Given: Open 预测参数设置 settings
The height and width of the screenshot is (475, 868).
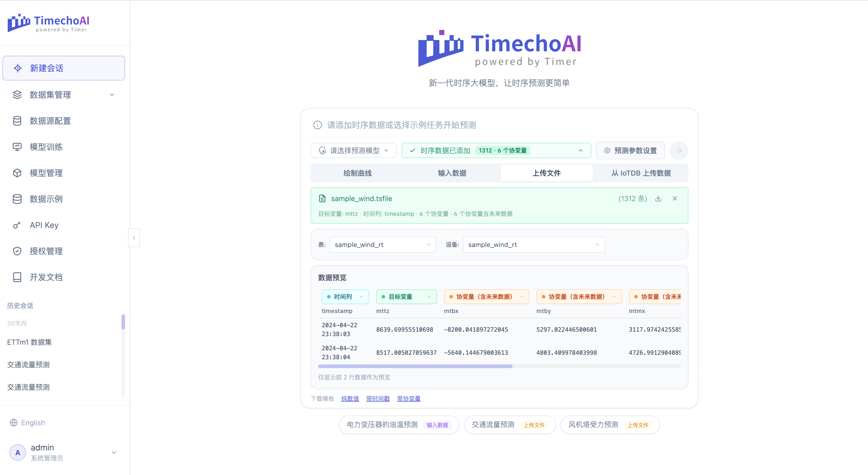Looking at the screenshot, I should tap(630, 150).
